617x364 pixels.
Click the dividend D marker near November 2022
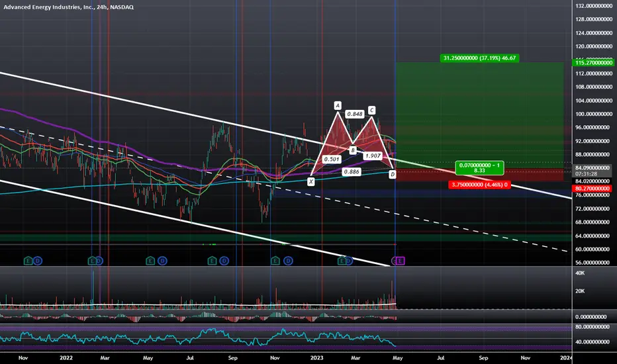288,261
